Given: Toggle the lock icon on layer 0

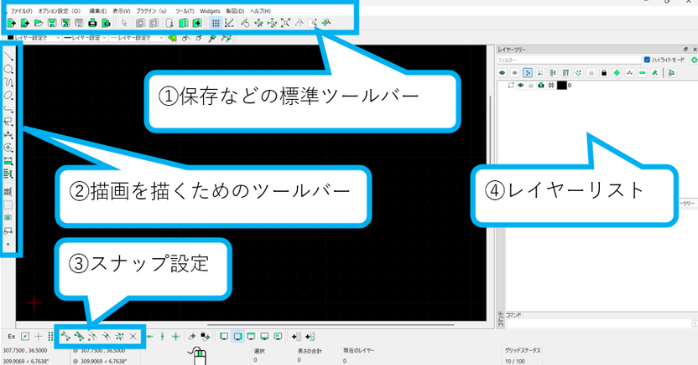Looking at the screenshot, I should [531, 85].
